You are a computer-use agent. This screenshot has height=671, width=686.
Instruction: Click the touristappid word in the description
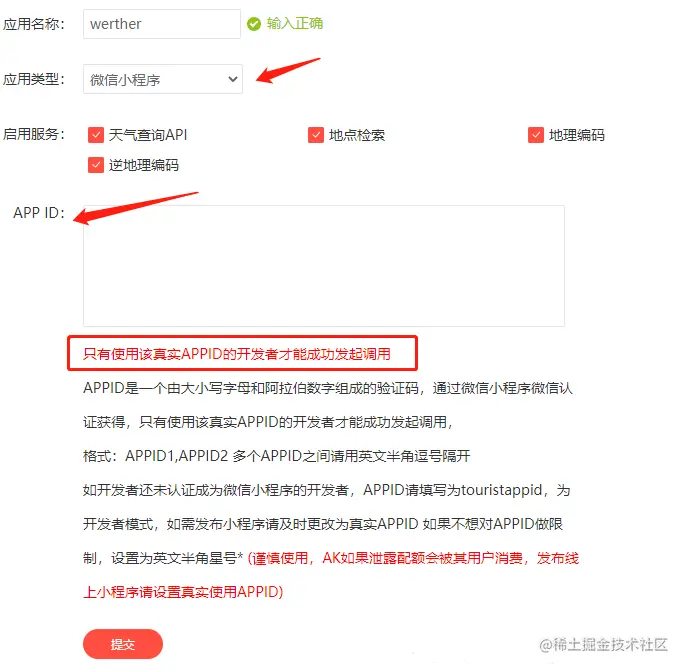pos(501,490)
